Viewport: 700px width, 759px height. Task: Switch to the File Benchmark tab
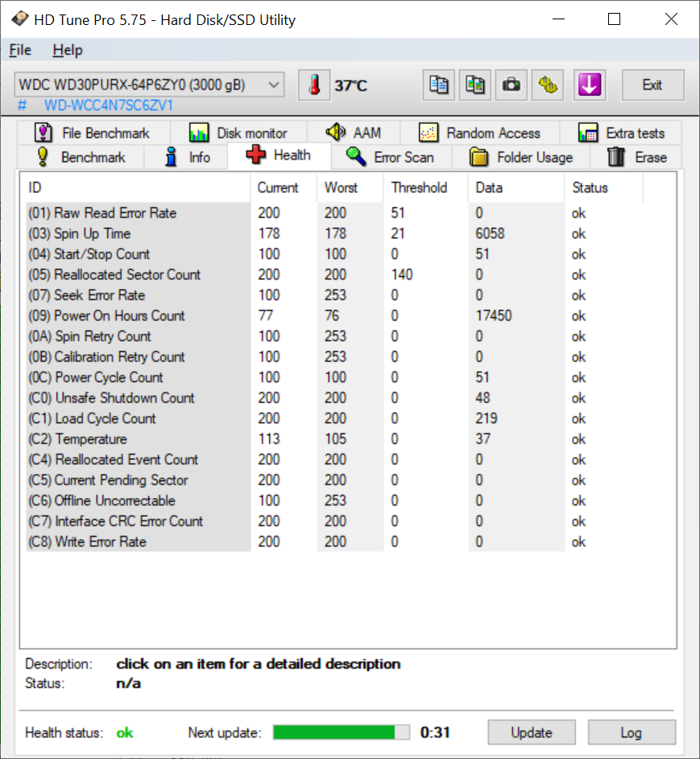(x=93, y=133)
